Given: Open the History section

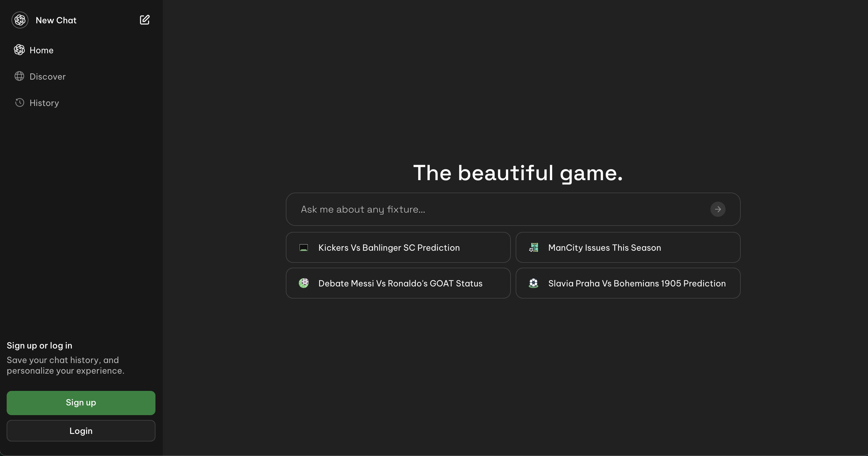Looking at the screenshot, I should 44,103.
